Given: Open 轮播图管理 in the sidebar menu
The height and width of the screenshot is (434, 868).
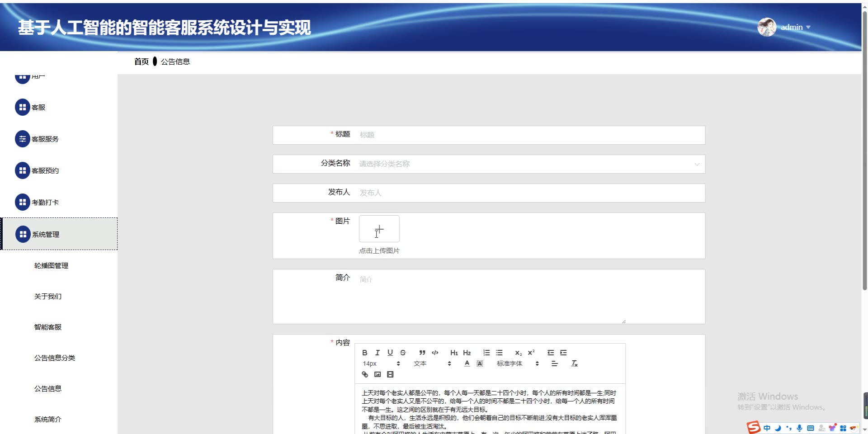Looking at the screenshot, I should 51,265.
